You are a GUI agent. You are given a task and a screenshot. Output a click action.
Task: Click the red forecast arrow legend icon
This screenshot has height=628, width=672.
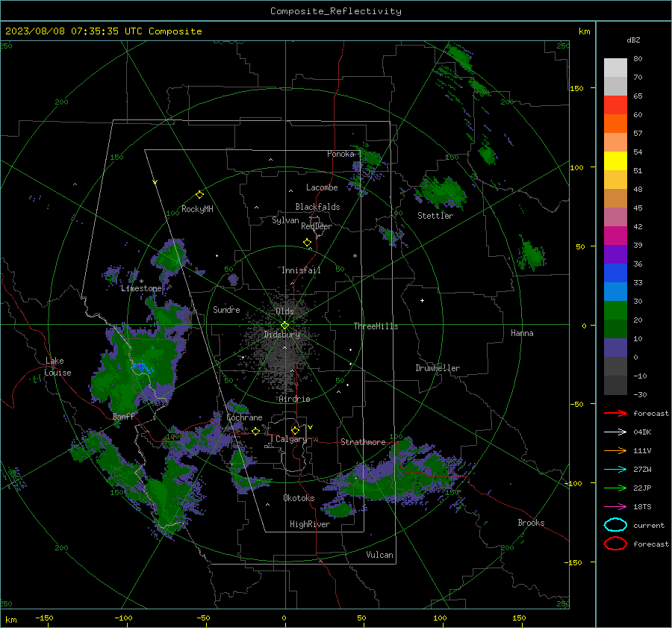[x=615, y=413]
